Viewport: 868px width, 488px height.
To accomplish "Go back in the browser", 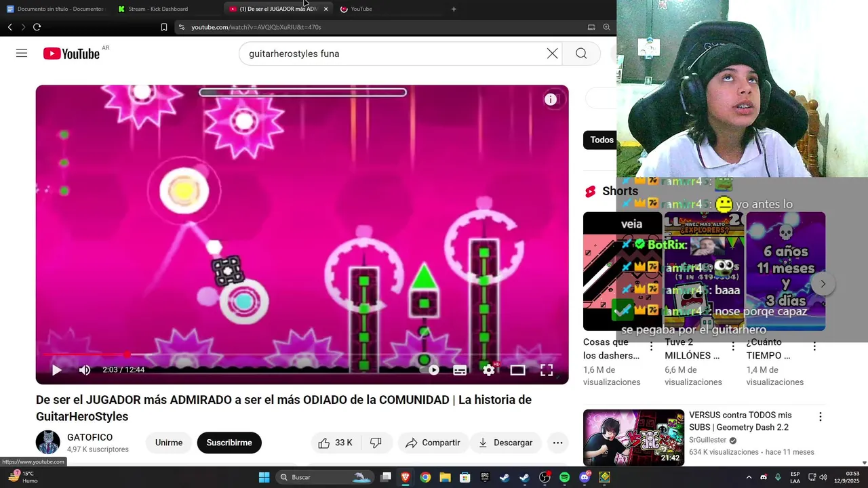I will coord(9,27).
